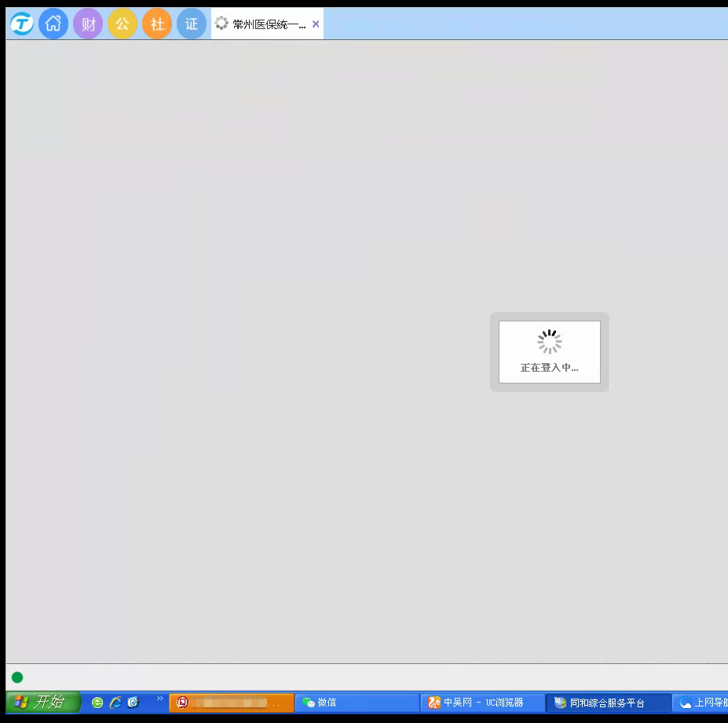Switch to 中吴网 - UC浏览器 taskbar window
The height and width of the screenshot is (723, 728).
pyautogui.click(x=483, y=703)
